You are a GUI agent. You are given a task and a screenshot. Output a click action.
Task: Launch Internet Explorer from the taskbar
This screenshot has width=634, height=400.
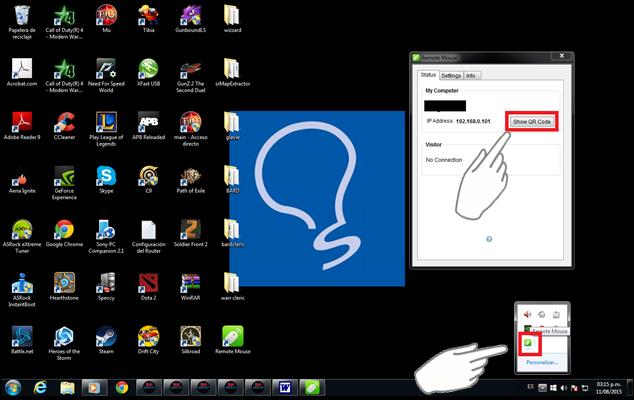40,388
